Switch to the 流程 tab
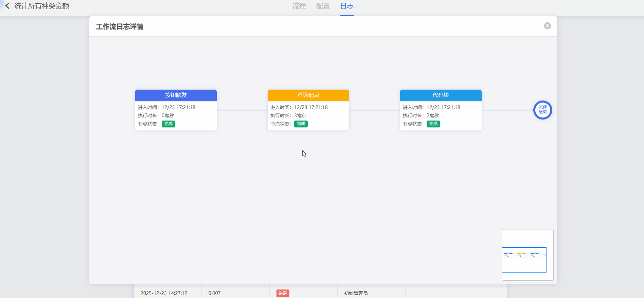 (299, 6)
